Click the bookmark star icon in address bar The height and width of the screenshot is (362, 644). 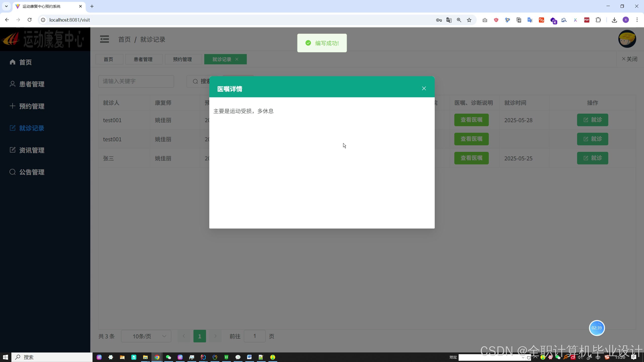click(469, 20)
